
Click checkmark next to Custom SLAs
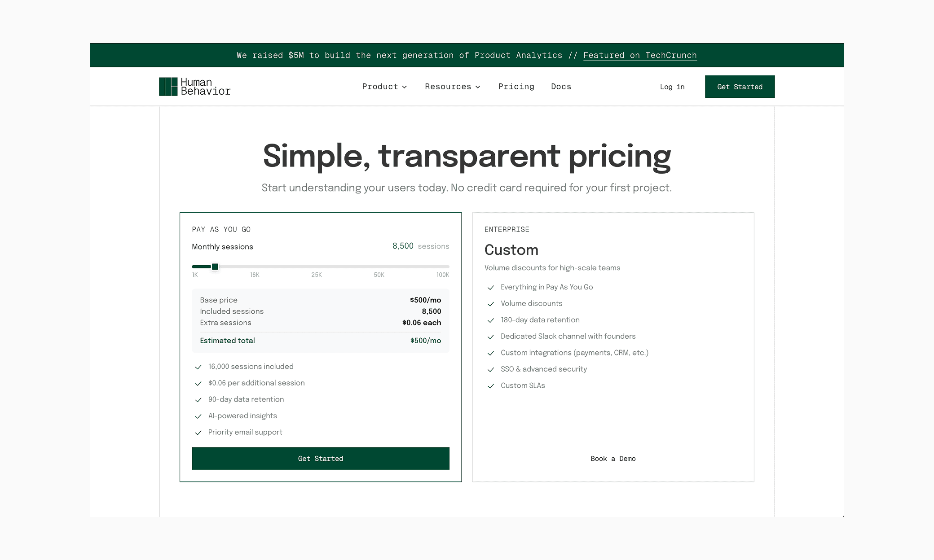point(491,386)
